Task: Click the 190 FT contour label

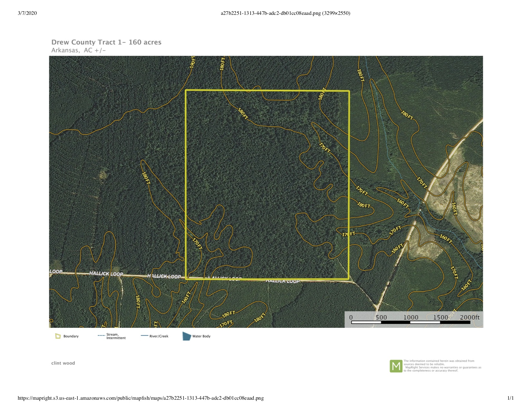Action: [192, 62]
